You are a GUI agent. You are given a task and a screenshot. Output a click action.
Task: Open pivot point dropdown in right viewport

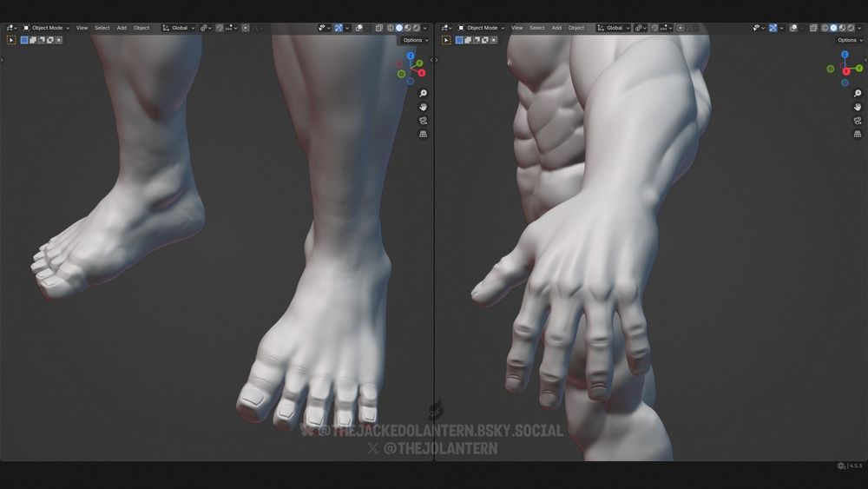click(641, 28)
